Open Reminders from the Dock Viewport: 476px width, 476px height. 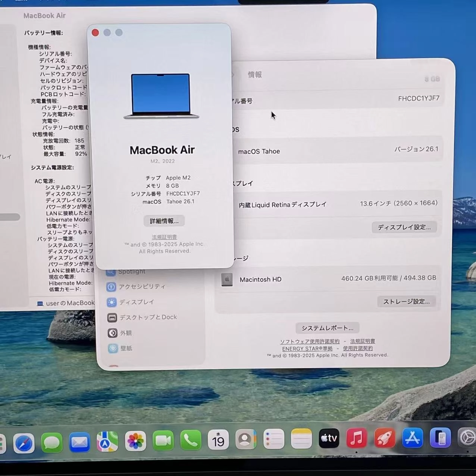[274, 439]
